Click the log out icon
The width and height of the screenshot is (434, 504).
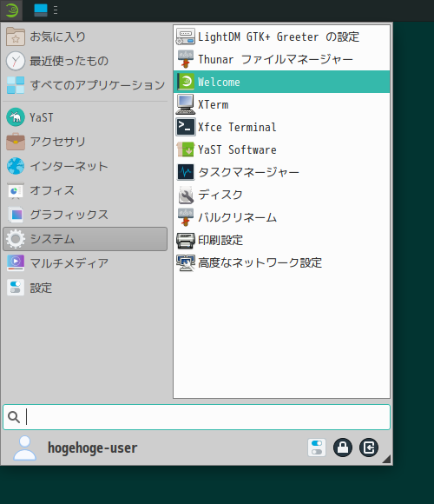pyautogui.click(x=369, y=448)
